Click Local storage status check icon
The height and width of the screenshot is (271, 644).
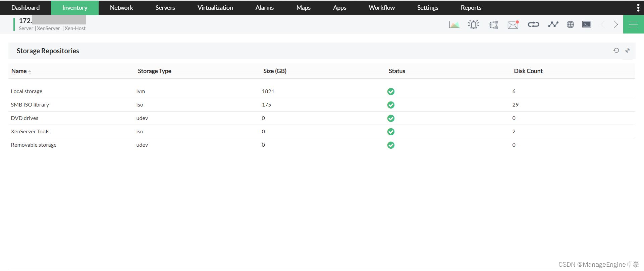391,91
